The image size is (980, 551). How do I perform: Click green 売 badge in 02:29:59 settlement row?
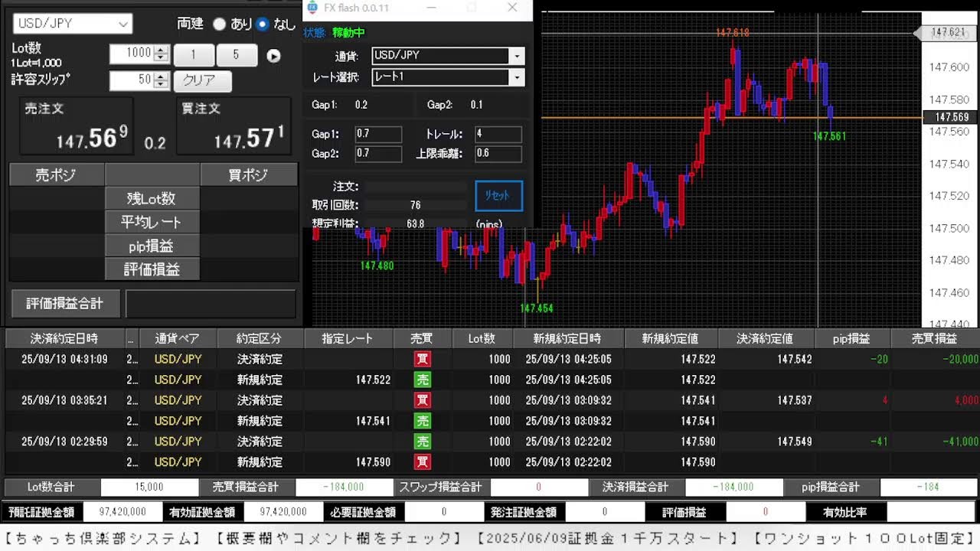423,442
